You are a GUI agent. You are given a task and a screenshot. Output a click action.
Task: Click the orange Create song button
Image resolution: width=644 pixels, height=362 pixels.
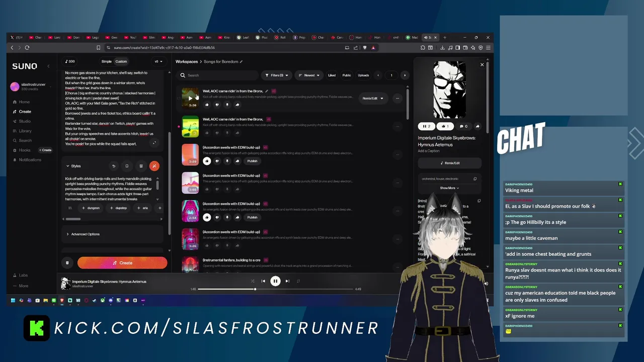122,262
